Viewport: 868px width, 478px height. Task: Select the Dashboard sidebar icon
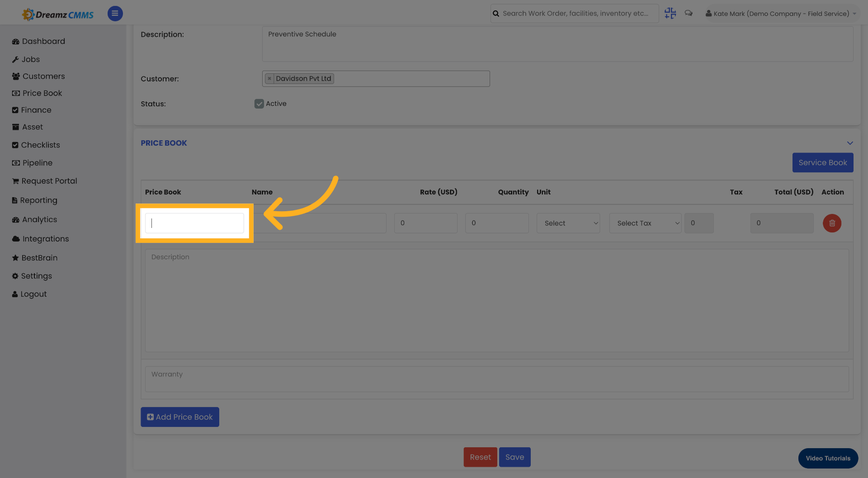click(15, 41)
